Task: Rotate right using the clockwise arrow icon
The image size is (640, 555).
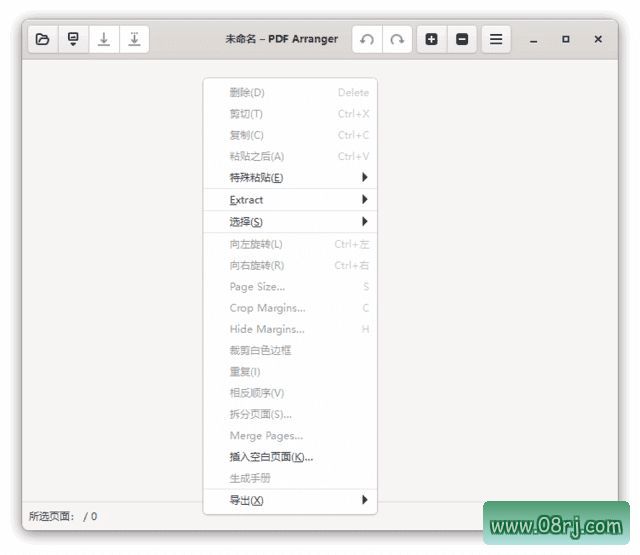Action: pyautogui.click(x=397, y=39)
